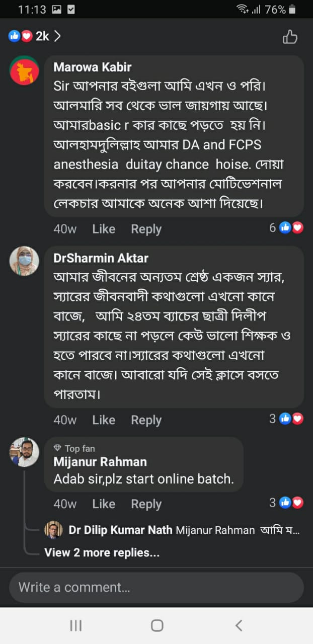Open the Android recent apps button
This screenshot has width=313, height=644.
(75, 625)
